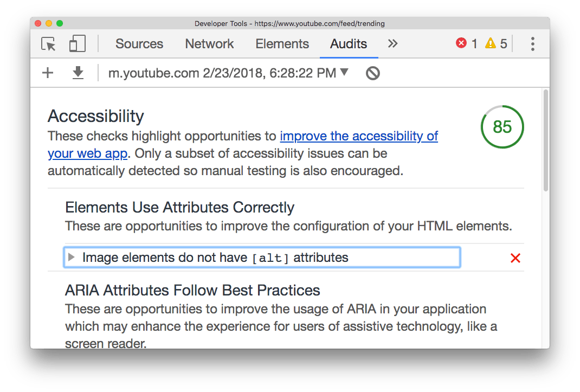Open the three-dot DevTools menu

(533, 44)
